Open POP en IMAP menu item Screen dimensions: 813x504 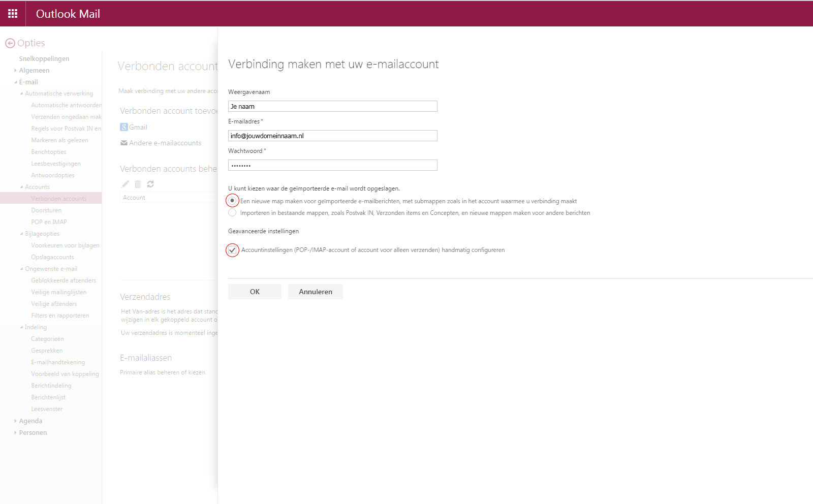pos(49,222)
